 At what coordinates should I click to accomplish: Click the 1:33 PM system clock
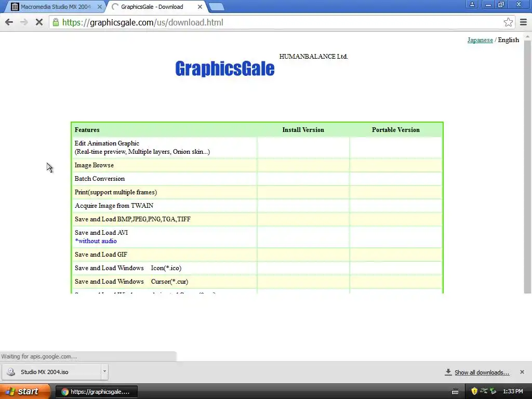[x=513, y=392]
